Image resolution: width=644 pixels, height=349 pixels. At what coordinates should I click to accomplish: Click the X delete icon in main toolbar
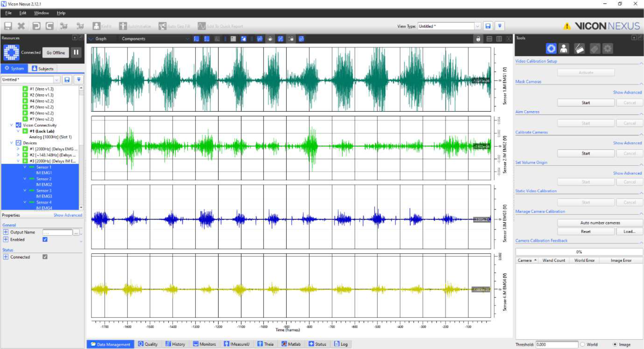21,26
